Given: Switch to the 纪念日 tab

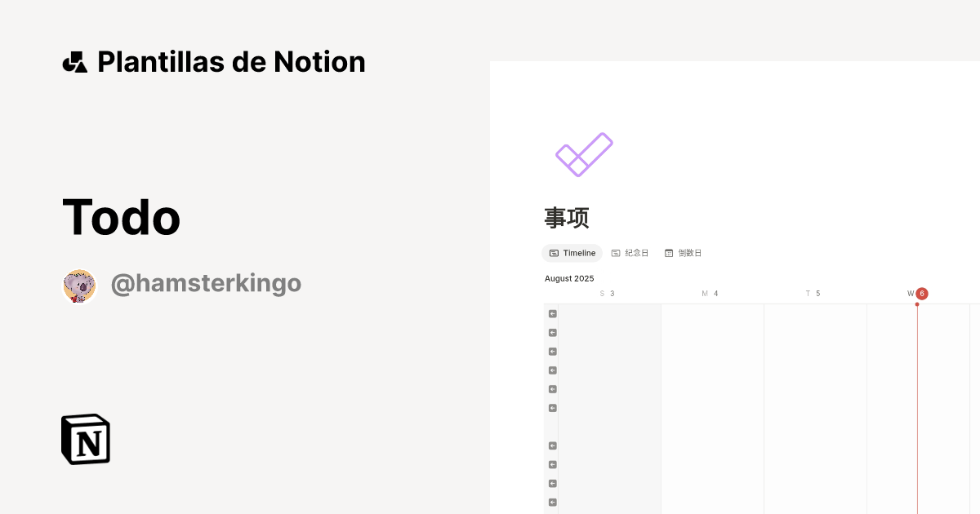Looking at the screenshot, I should tap(631, 253).
